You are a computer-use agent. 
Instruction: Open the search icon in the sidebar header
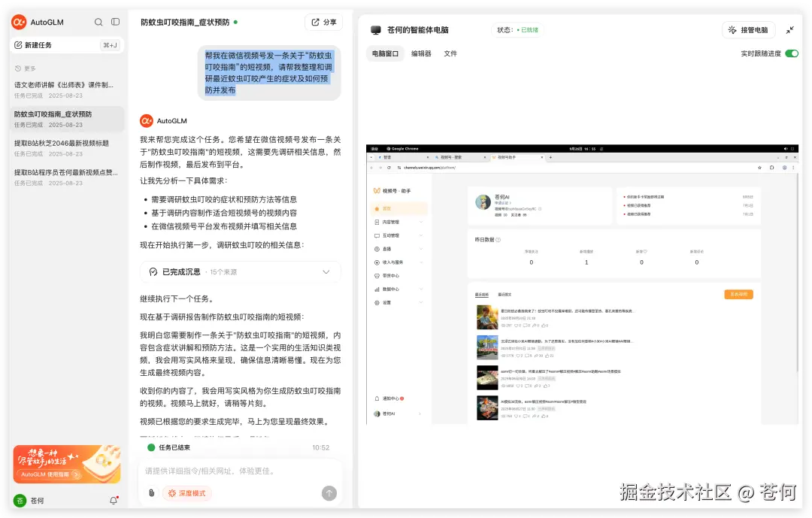pos(98,22)
